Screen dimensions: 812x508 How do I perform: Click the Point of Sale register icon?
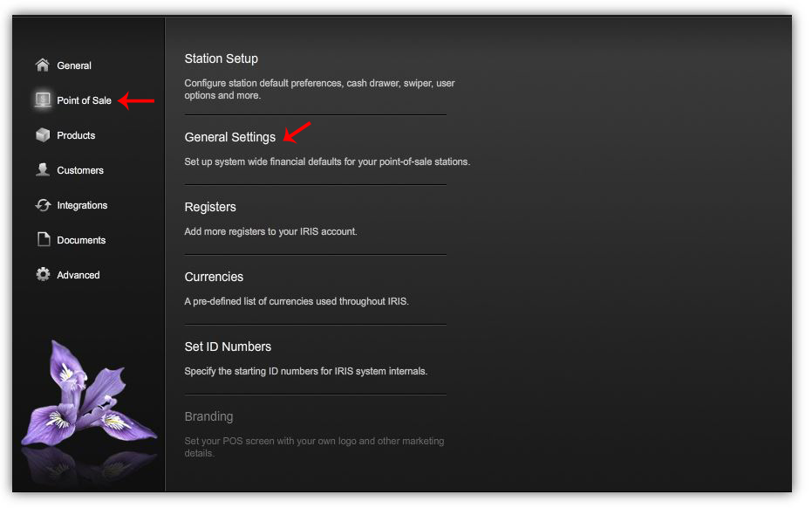click(x=42, y=100)
